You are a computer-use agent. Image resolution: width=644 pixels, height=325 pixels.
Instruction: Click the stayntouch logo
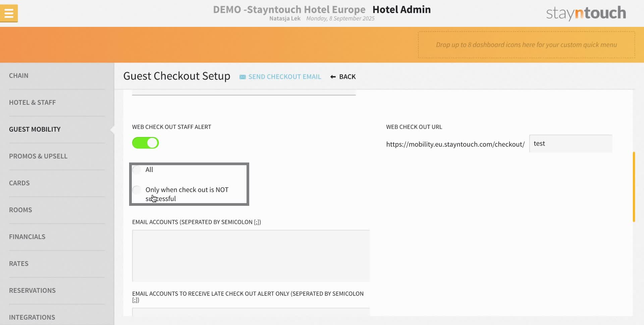click(x=586, y=13)
